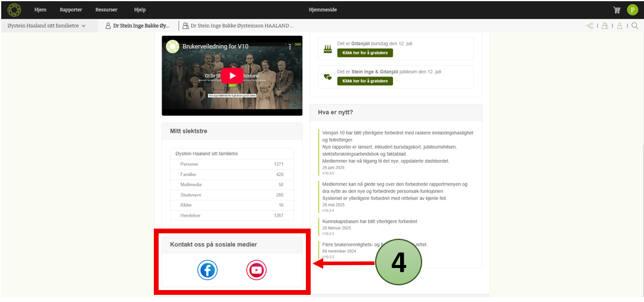This screenshot has width=644, height=302.
Task: Congratulate Gitanjali on her birthday
Action: point(365,53)
